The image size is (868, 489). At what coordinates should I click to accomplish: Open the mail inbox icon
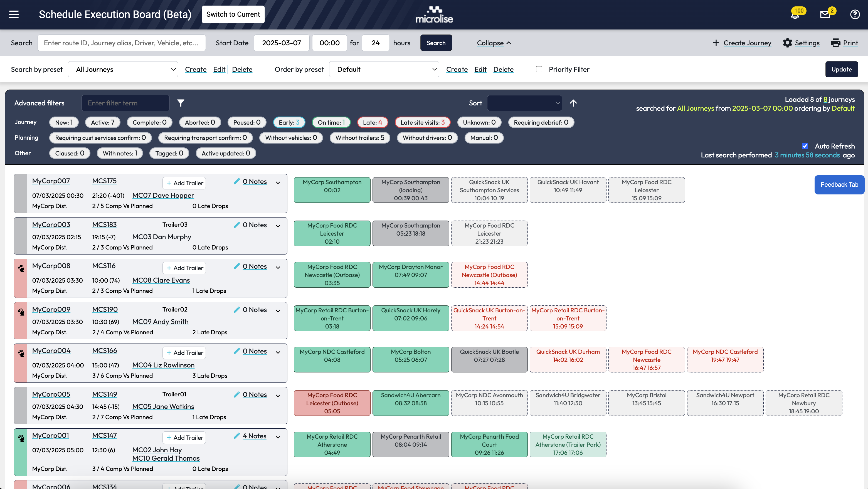coord(825,14)
